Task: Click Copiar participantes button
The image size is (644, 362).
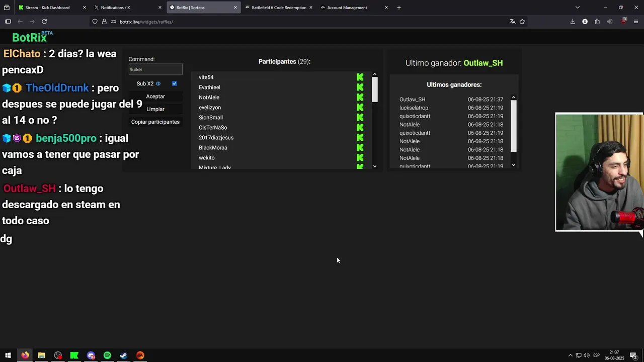Action: coord(155,122)
